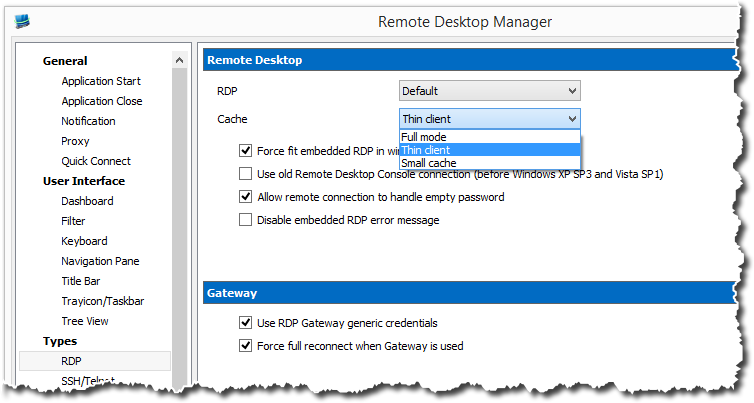Check Disable embedded RDP error message
Image resolution: width=754 pixels, height=403 pixels.
(246, 220)
